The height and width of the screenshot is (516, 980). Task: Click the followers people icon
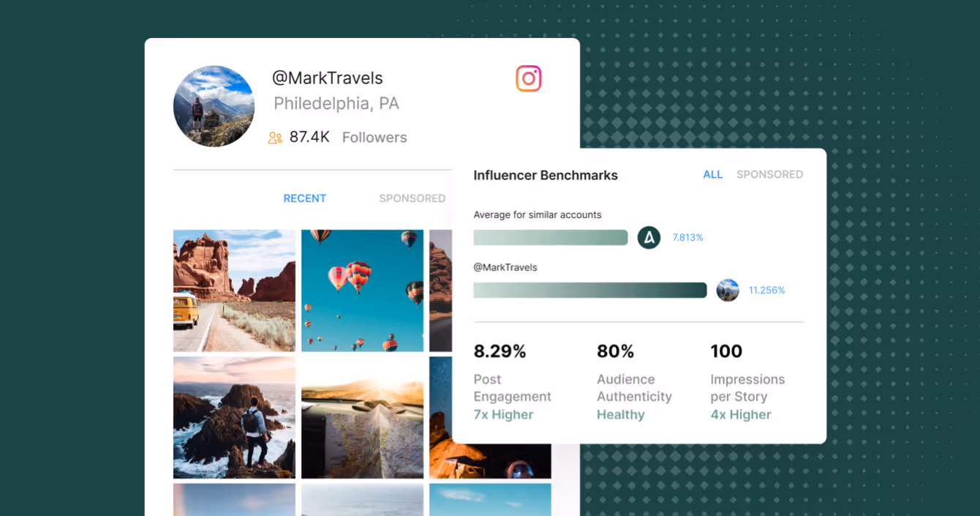click(275, 138)
